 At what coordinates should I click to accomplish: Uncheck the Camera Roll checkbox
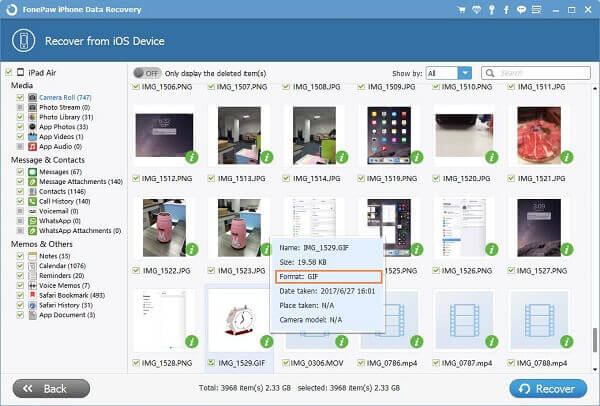(20, 97)
